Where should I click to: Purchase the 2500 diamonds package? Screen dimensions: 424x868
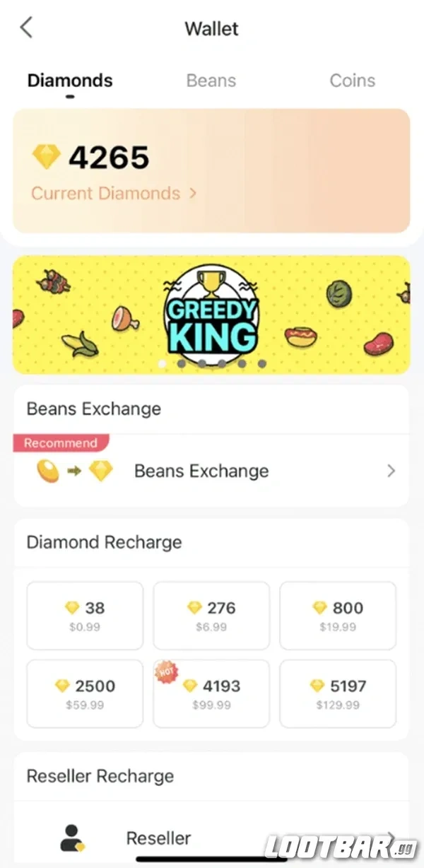tap(84, 693)
